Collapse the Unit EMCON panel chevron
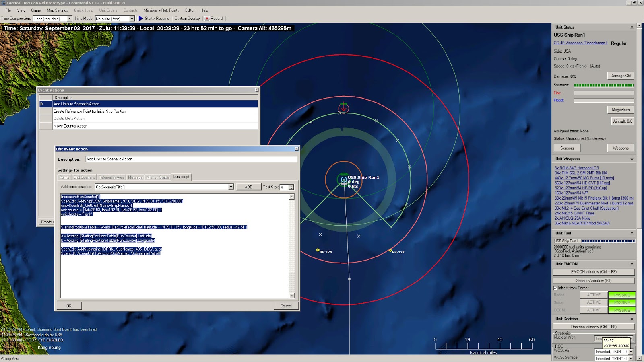The height and width of the screenshot is (362, 644). pos(632,264)
